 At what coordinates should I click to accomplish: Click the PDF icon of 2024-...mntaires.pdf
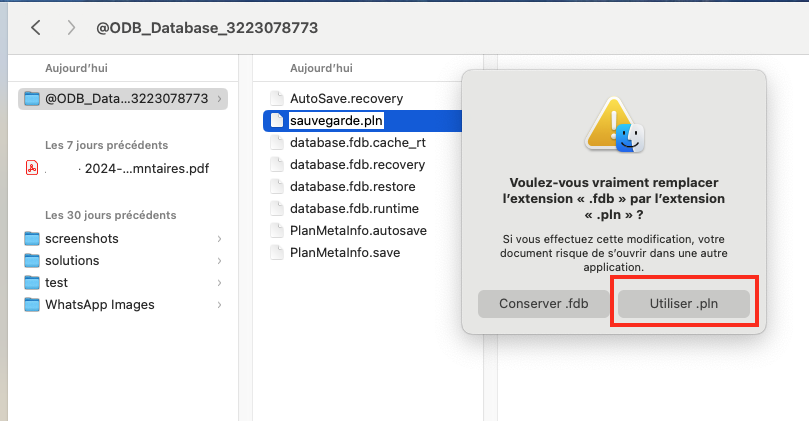[x=32, y=168]
